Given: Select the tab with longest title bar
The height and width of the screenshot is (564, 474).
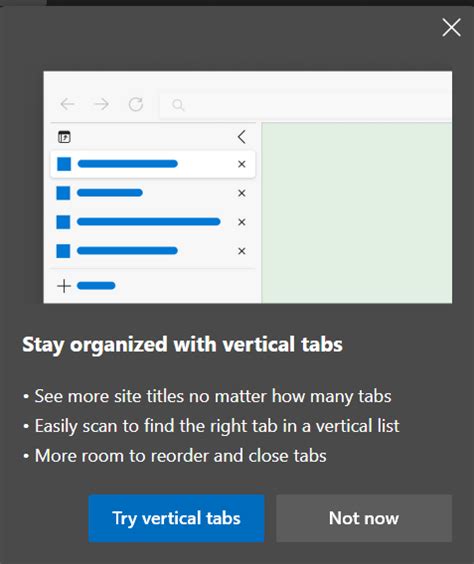Looking at the screenshot, I should pyautogui.click(x=153, y=222).
